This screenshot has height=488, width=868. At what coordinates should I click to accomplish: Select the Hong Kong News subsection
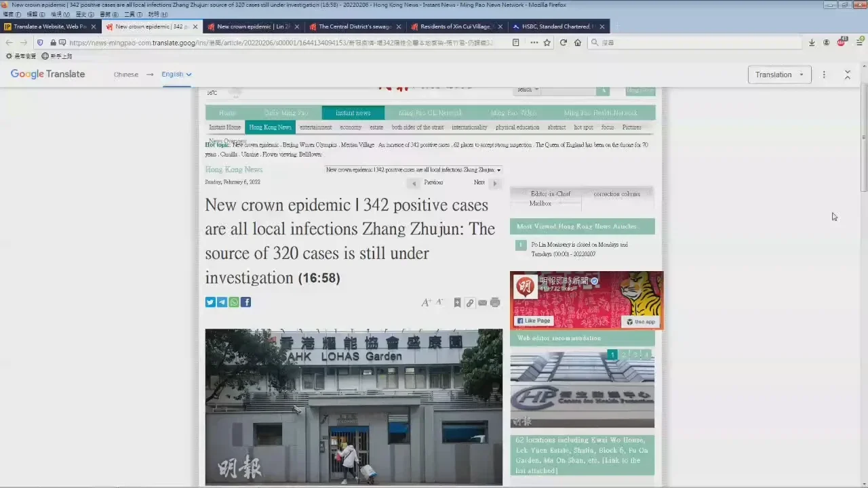coord(270,127)
